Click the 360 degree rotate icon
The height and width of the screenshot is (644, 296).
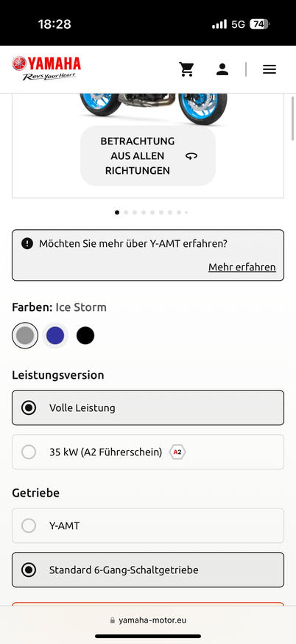[x=191, y=156]
